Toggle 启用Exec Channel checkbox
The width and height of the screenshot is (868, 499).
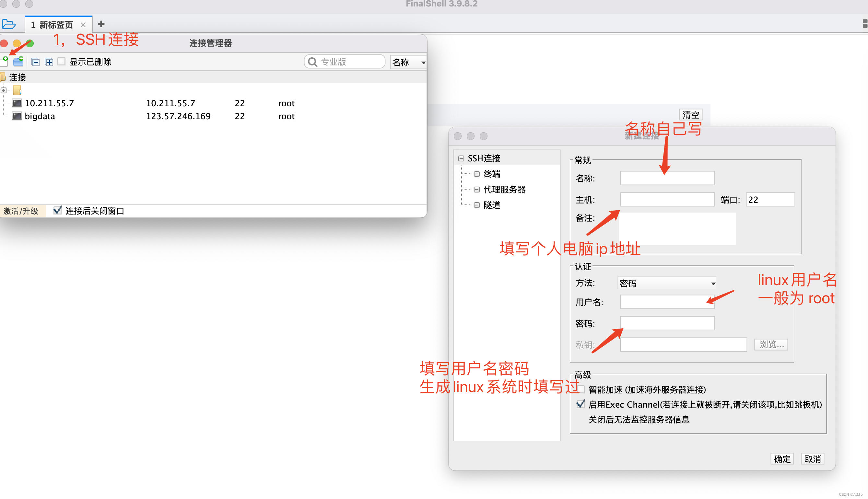(581, 404)
